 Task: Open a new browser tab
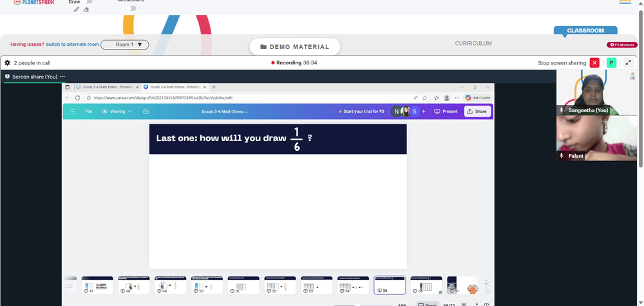214,87
